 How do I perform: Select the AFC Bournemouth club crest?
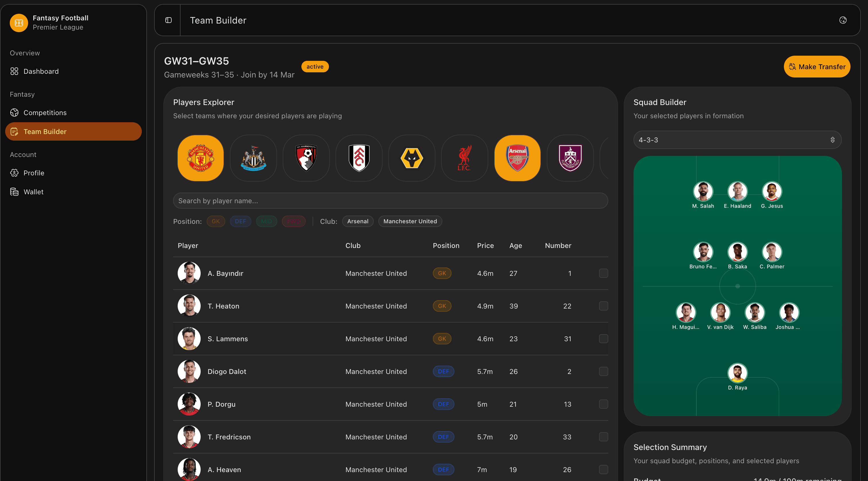coord(306,158)
